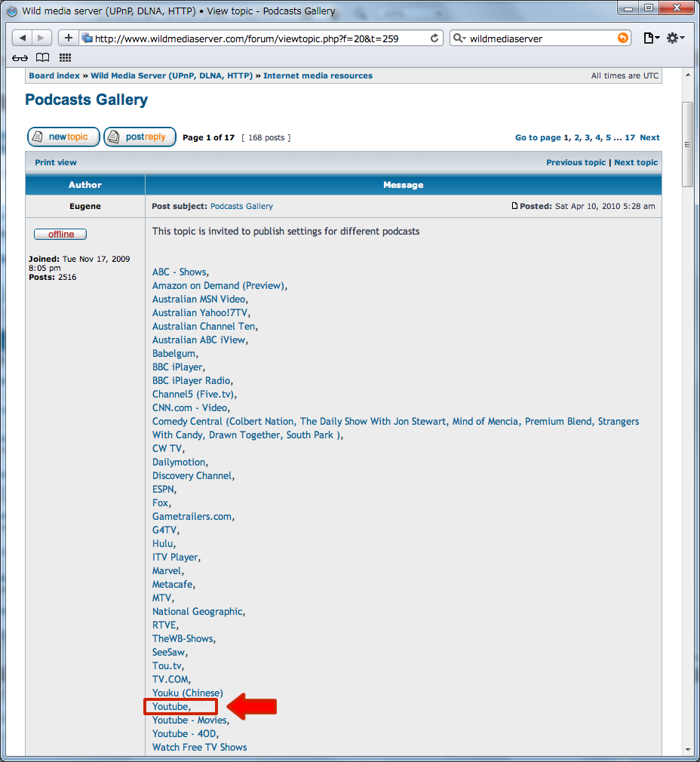This screenshot has width=700, height=762.
Task: Open Amazon on Demand (Preview) link
Action: click(x=219, y=286)
